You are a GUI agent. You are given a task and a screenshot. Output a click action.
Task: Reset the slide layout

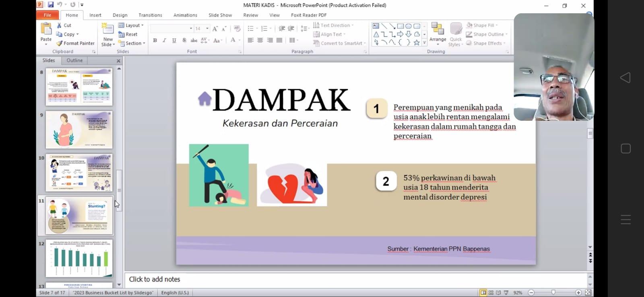pos(128,34)
